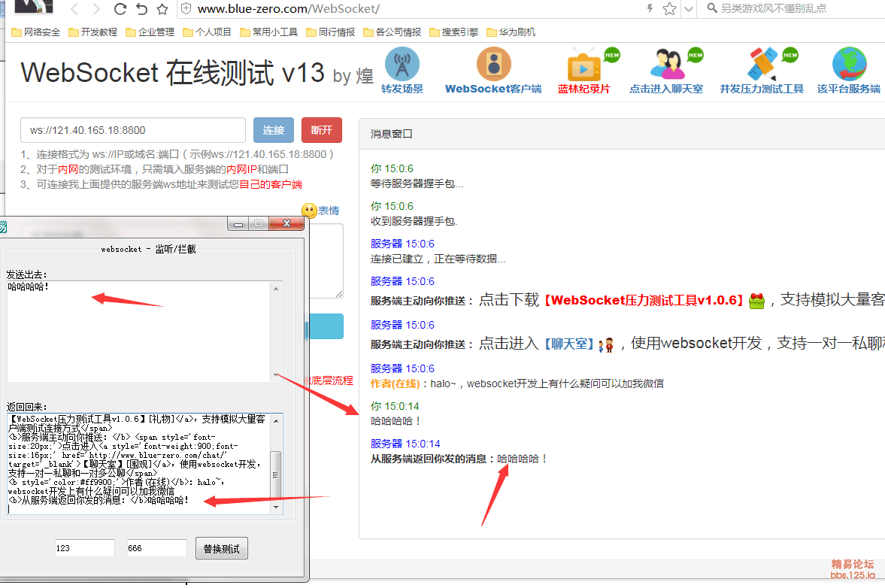Open the 并发压力测试工具 pencil icon
The image size is (885, 588).
(x=762, y=65)
